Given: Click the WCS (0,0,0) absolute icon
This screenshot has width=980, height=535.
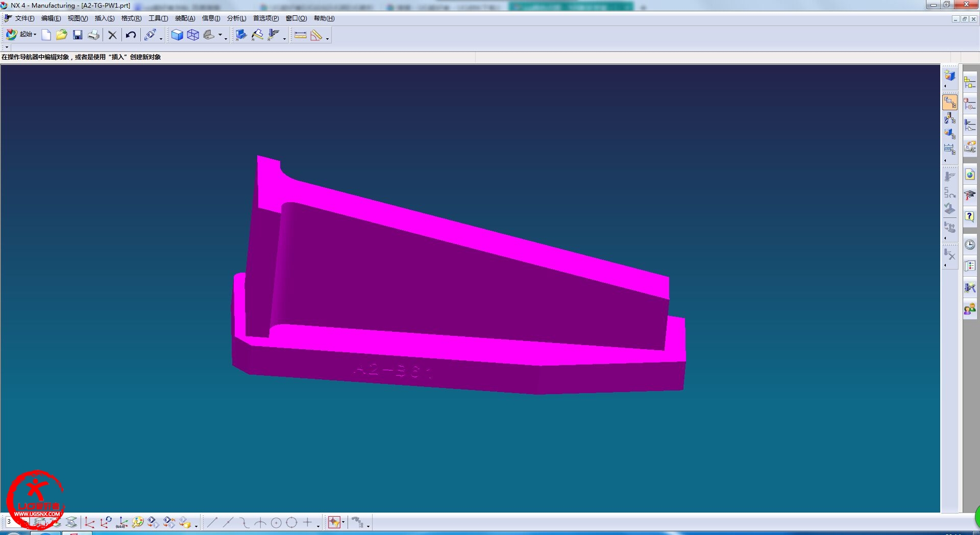Looking at the screenshot, I should [x=121, y=523].
